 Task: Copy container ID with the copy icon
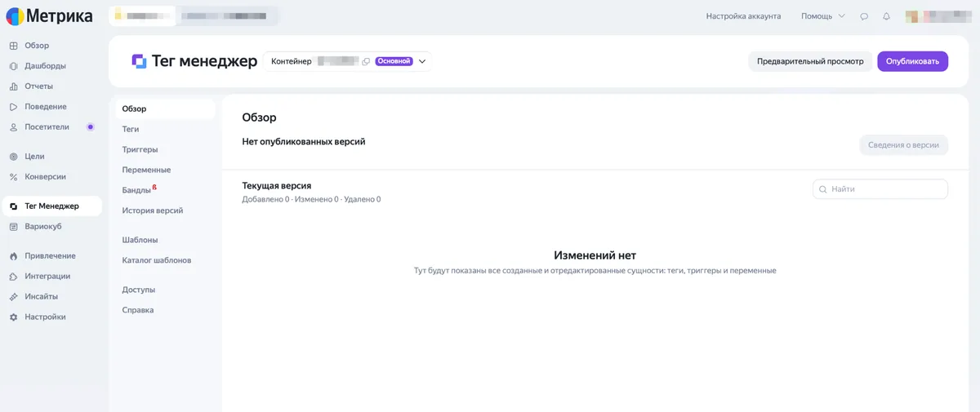pyautogui.click(x=366, y=61)
